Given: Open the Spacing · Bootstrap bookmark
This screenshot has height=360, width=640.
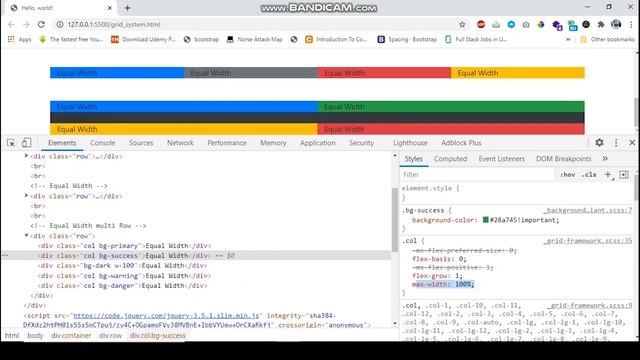Looking at the screenshot, I should pyautogui.click(x=407, y=39).
